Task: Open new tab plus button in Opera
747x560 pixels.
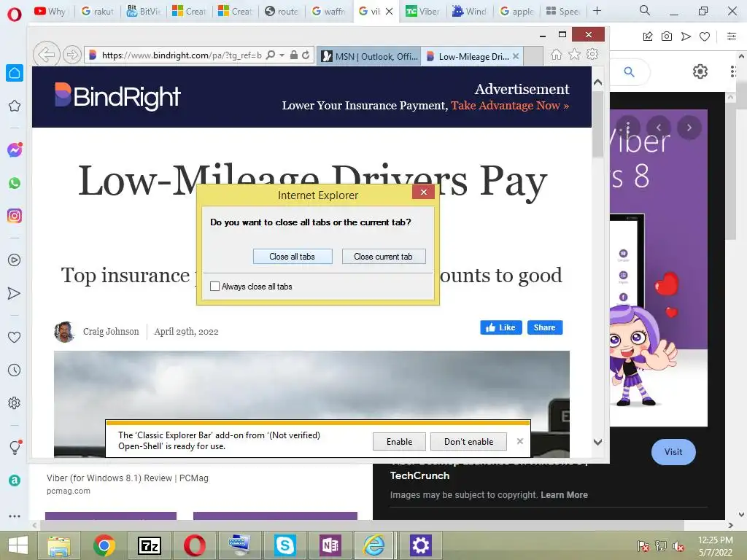Action: 597,10
